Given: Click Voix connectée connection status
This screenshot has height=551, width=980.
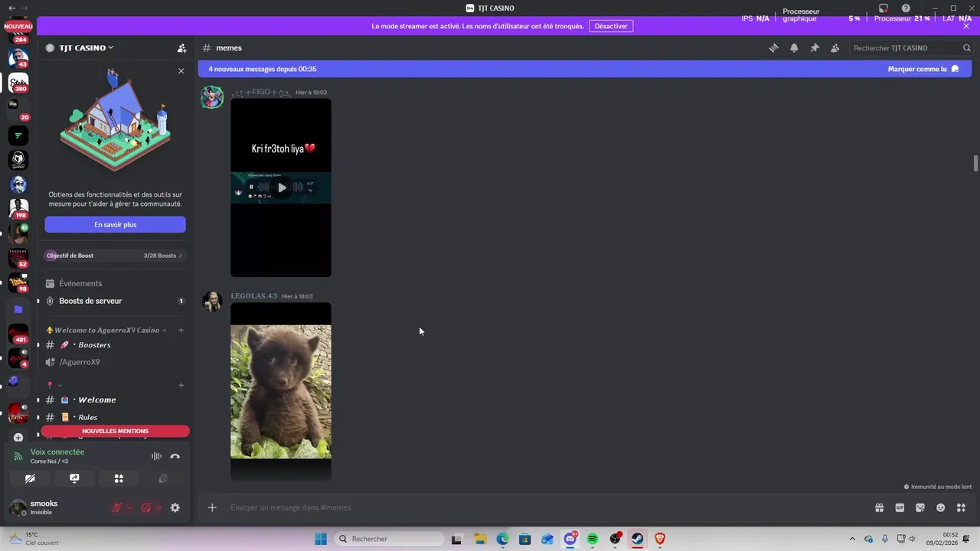Looking at the screenshot, I should tap(57, 452).
